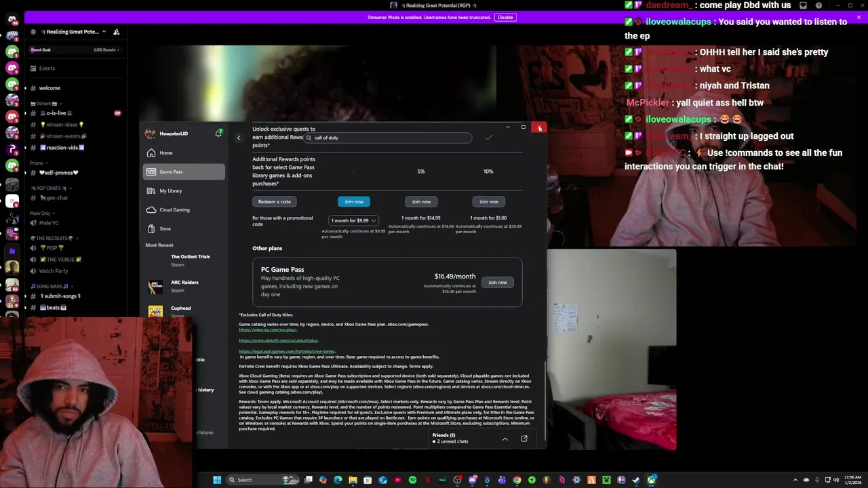Click the call of duty search field

coord(387,138)
